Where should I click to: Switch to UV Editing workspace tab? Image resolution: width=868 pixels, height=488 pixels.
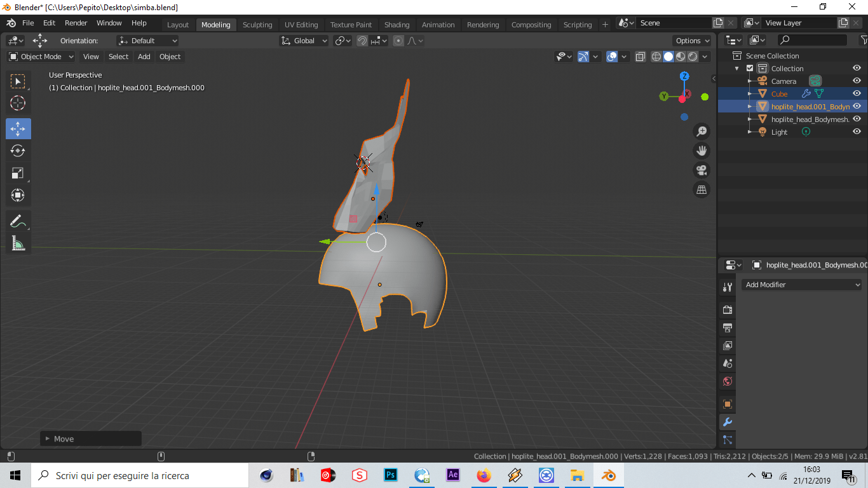[301, 25]
